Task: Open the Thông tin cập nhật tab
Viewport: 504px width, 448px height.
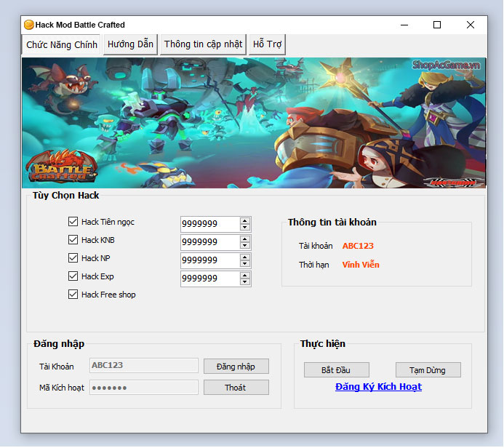Action: 203,44
